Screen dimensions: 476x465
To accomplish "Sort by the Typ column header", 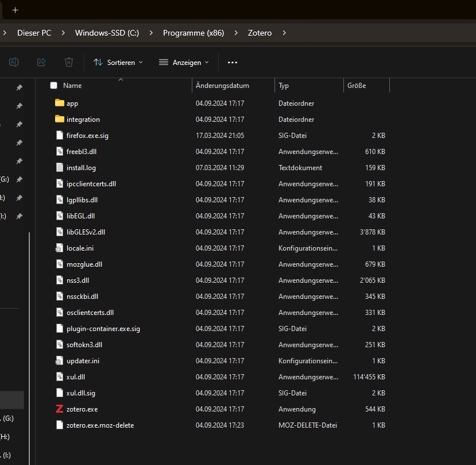I will coord(284,86).
